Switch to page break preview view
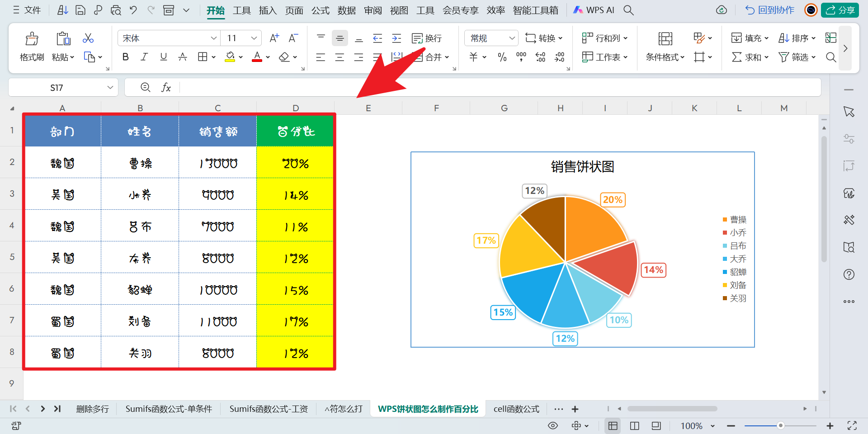 click(635, 425)
